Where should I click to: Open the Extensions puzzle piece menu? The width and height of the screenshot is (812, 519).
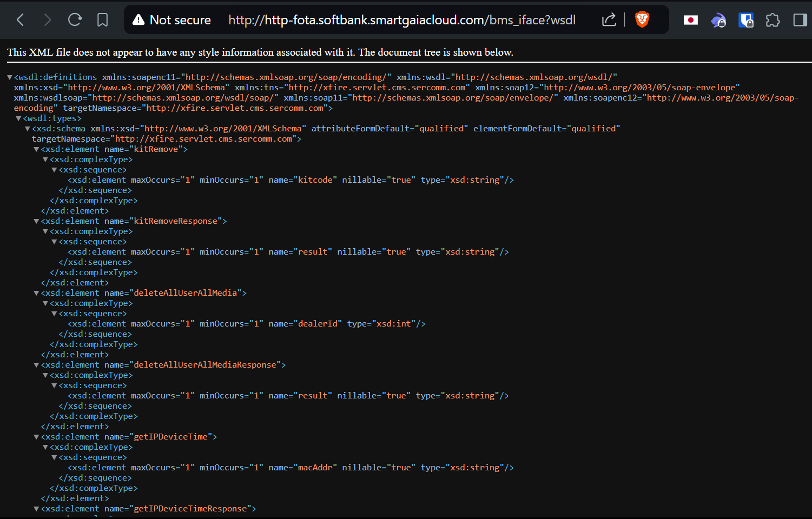pos(773,20)
